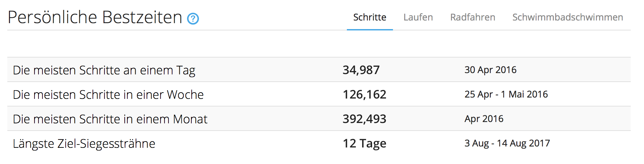The width and height of the screenshot is (644, 164).
Task: Click the 126,162 weekly steps value
Action: click(x=364, y=95)
